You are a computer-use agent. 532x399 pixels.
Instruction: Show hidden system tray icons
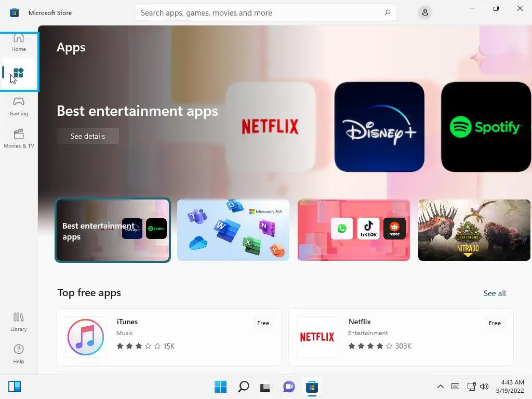coord(441,387)
